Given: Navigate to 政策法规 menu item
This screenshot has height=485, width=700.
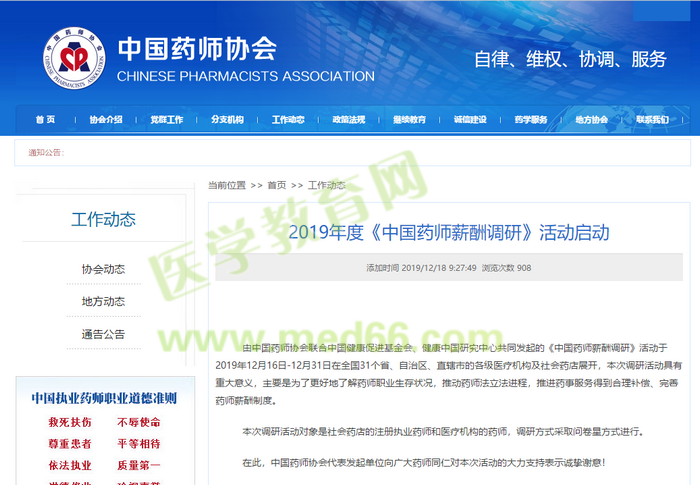Looking at the screenshot, I should tap(349, 120).
